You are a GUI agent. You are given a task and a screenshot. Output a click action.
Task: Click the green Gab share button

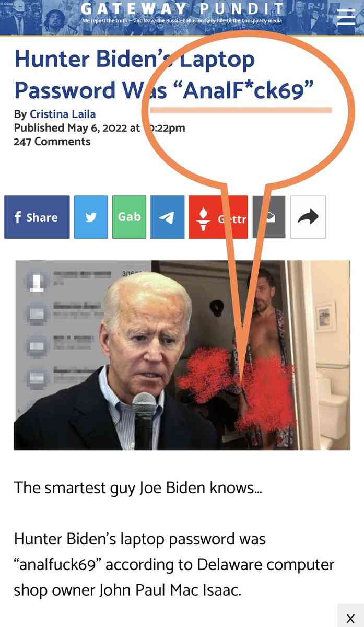tap(130, 217)
